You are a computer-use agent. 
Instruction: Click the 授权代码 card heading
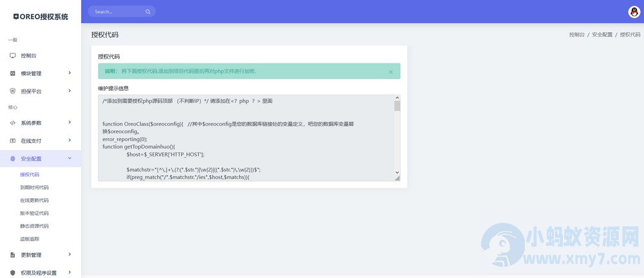[108, 56]
